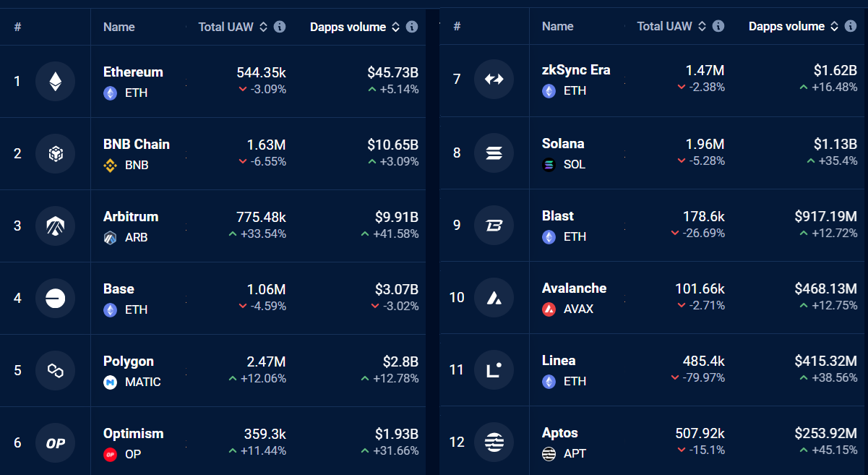Click the Optimism OP logo icon
868x475 pixels.
(x=55, y=443)
